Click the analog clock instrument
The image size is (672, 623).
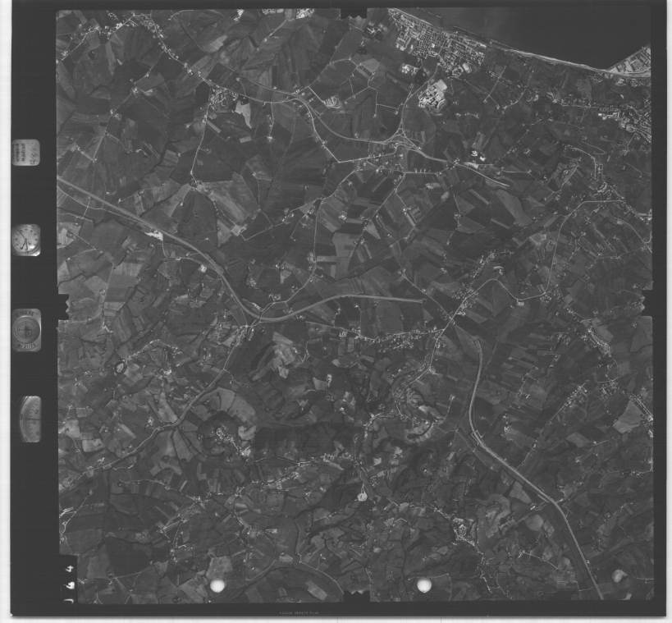pos(26,240)
